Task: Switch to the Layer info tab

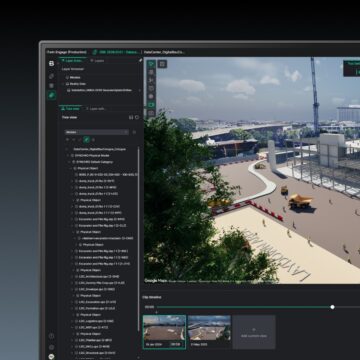Action: pos(96,109)
